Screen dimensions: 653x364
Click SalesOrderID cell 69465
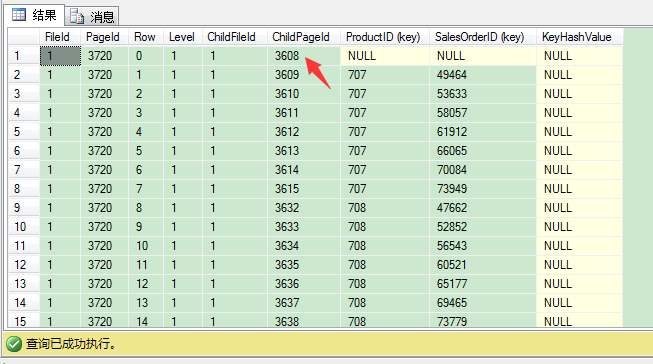(x=483, y=303)
